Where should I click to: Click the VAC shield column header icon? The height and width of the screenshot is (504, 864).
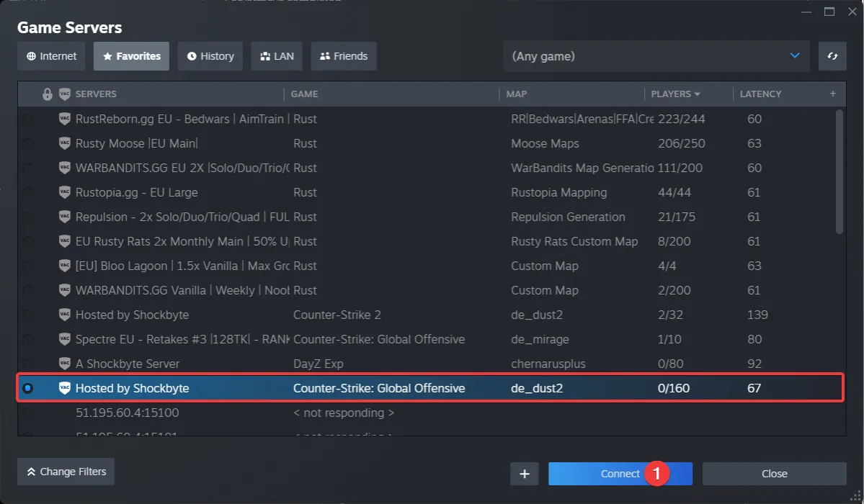64,94
